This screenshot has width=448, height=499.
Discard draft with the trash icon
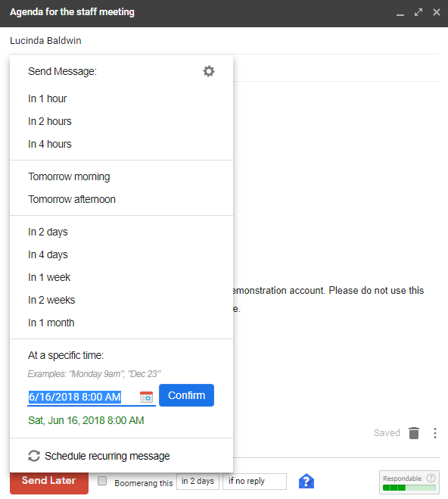coord(414,433)
